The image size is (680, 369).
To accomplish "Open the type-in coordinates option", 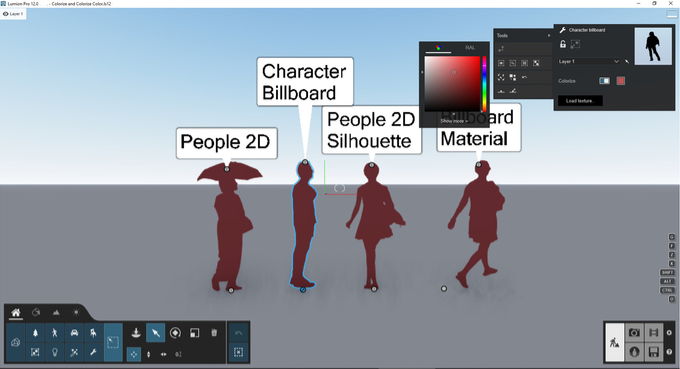I will pos(178,354).
